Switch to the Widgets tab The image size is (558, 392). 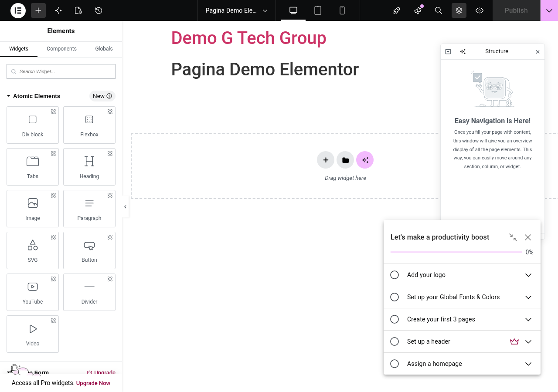19,49
